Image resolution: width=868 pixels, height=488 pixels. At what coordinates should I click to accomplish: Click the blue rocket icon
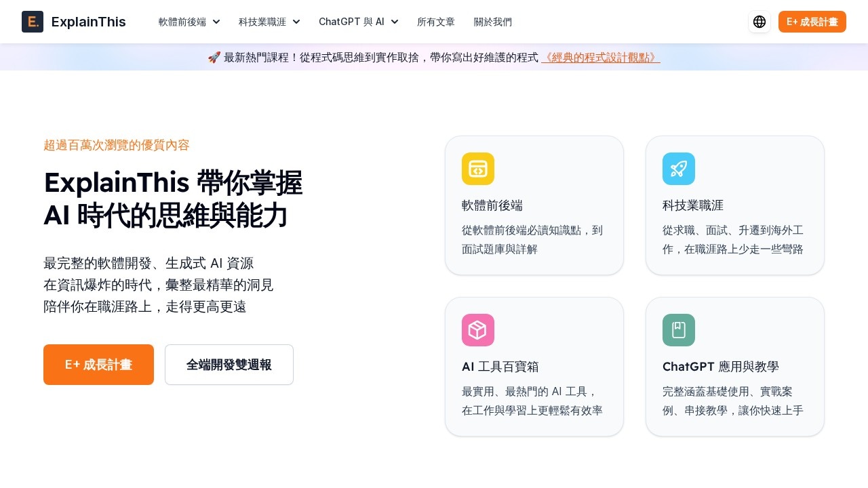click(679, 169)
